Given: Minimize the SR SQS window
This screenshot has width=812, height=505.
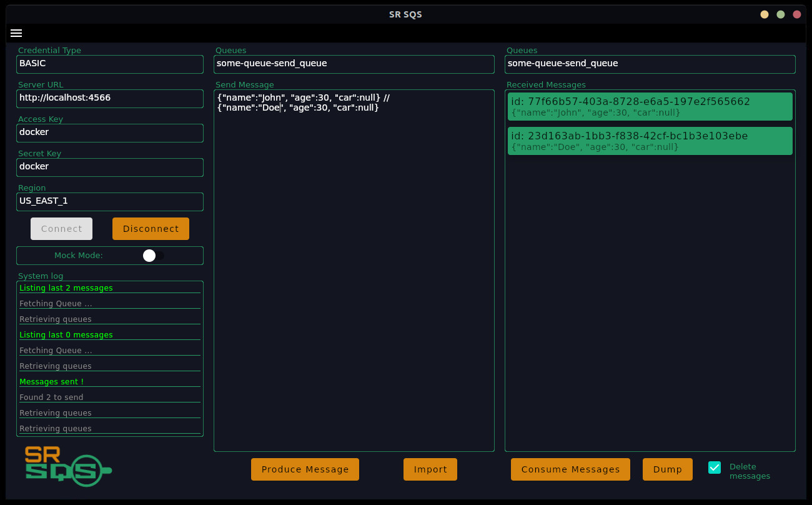Looking at the screenshot, I should coord(765,14).
